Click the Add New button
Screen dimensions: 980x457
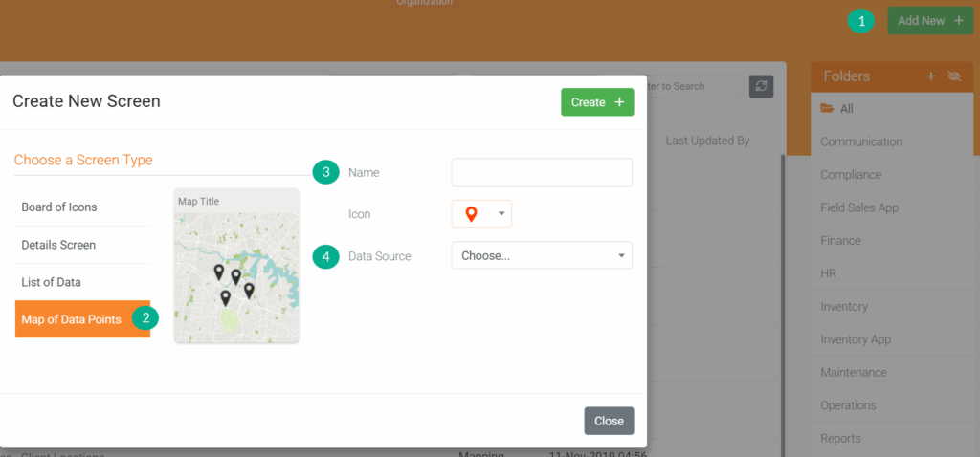coord(930,21)
